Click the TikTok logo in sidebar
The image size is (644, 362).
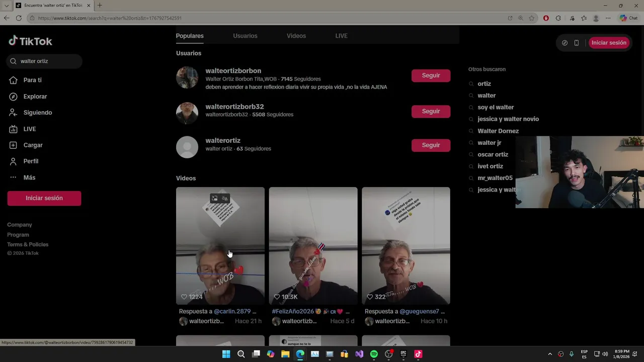click(x=30, y=41)
